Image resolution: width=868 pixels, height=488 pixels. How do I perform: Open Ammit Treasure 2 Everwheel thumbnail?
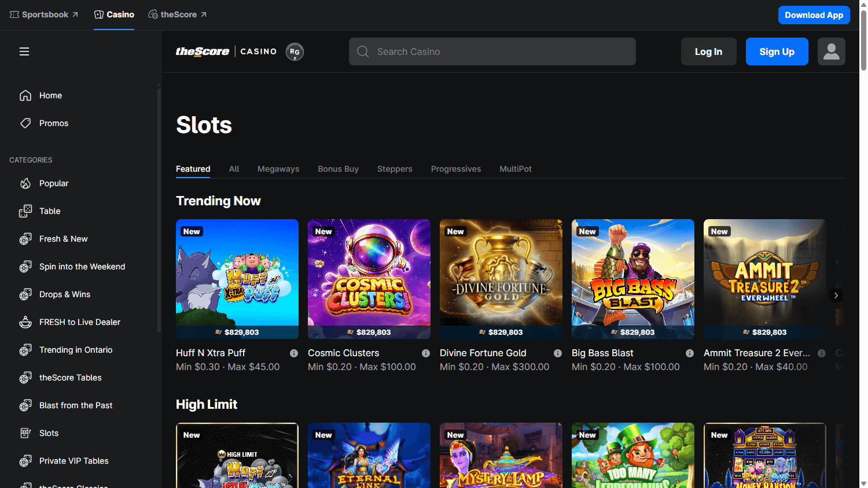(x=765, y=279)
